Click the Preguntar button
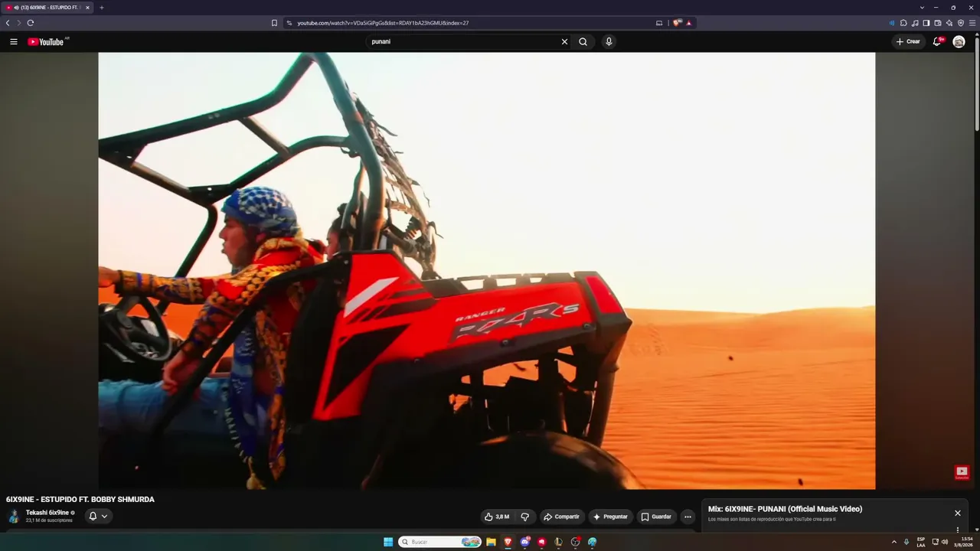980x551 pixels. [x=610, y=517]
